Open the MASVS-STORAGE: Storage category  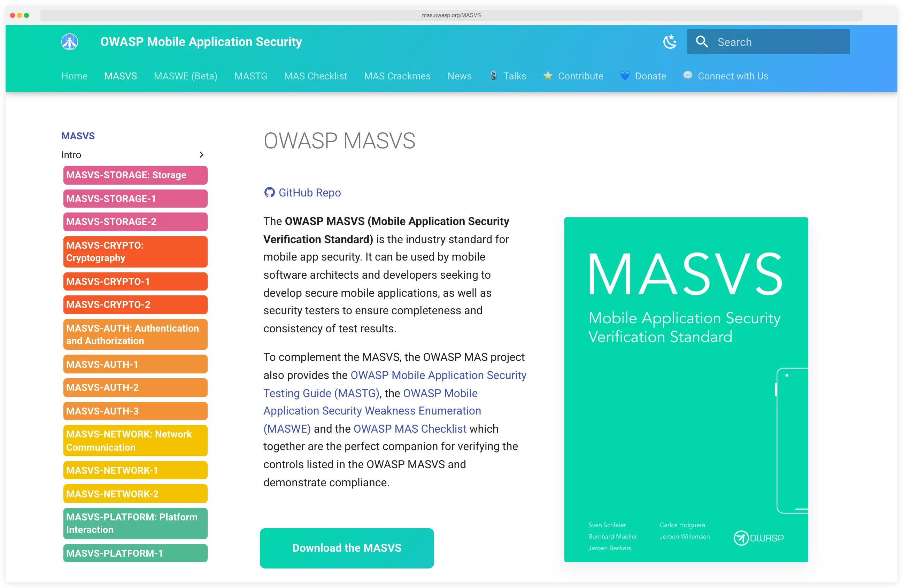(135, 175)
